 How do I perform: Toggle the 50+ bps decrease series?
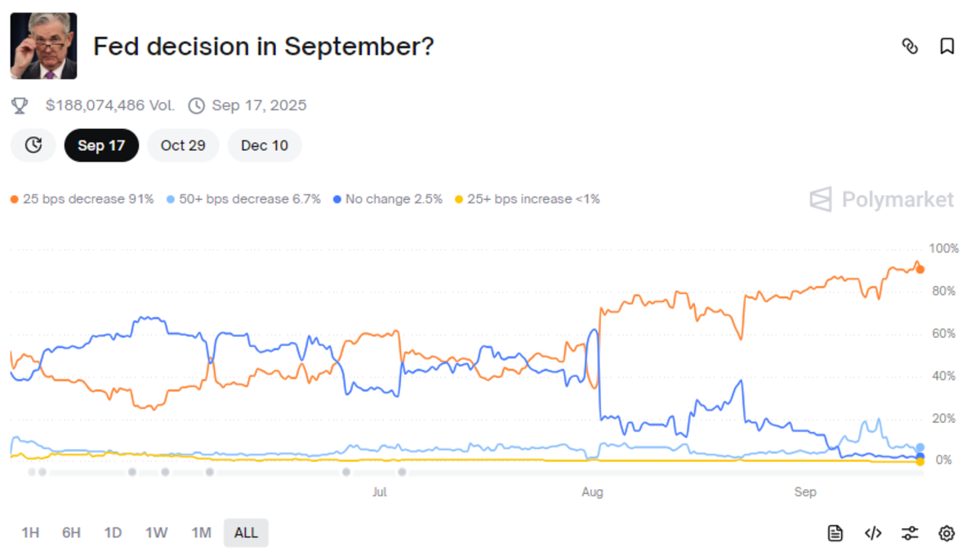(243, 199)
